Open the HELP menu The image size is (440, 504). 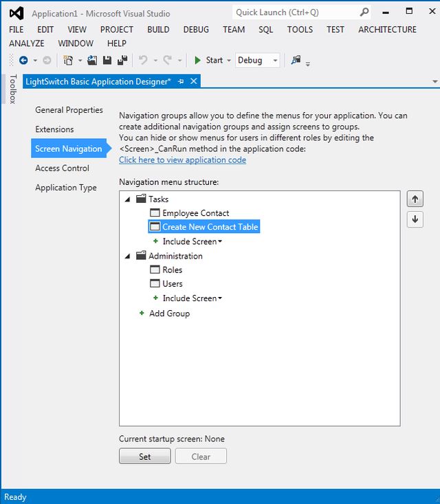coord(117,43)
